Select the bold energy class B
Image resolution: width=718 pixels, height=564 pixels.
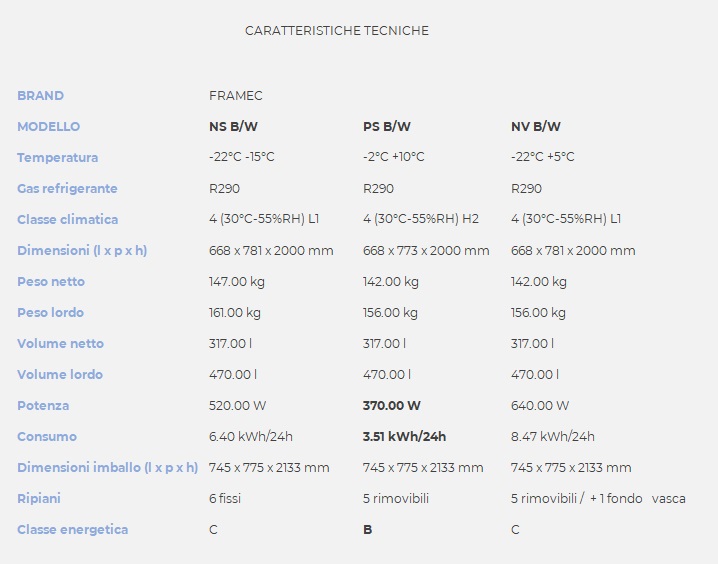click(368, 530)
